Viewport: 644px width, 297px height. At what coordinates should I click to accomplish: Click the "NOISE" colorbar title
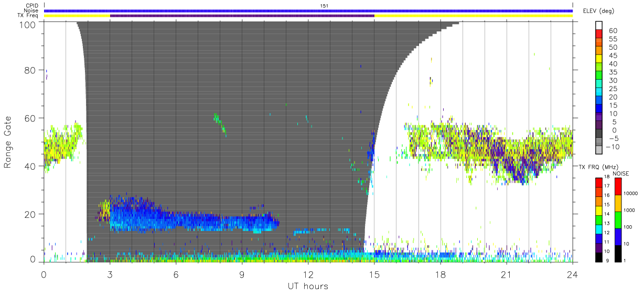tap(620, 173)
